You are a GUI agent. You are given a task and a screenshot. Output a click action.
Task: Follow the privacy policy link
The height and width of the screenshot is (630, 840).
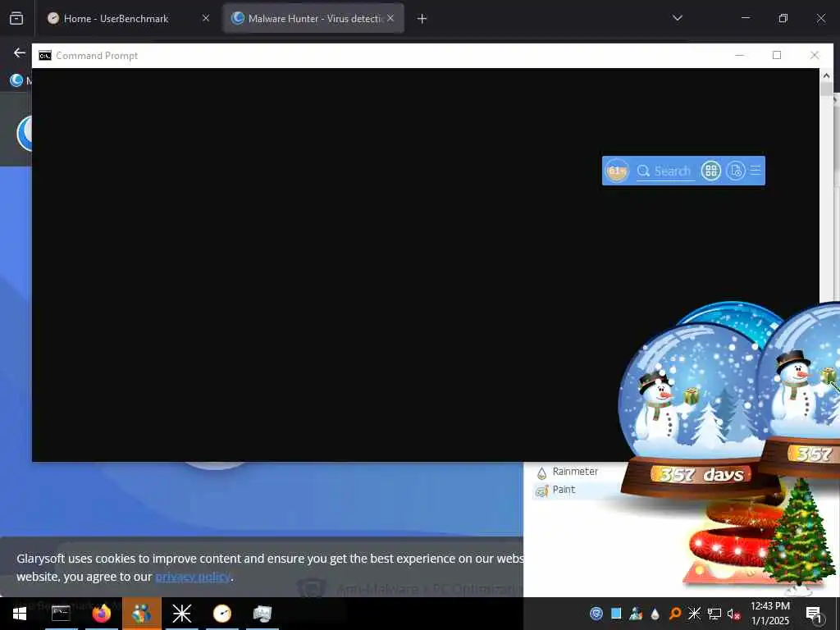[193, 577]
